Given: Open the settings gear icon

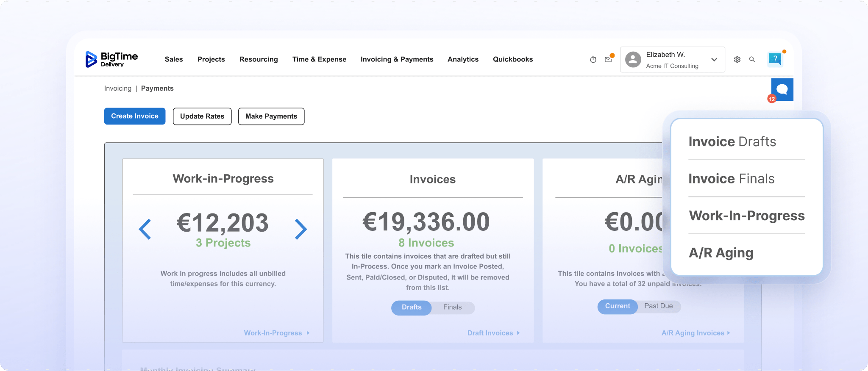Looking at the screenshot, I should [737, 59].
